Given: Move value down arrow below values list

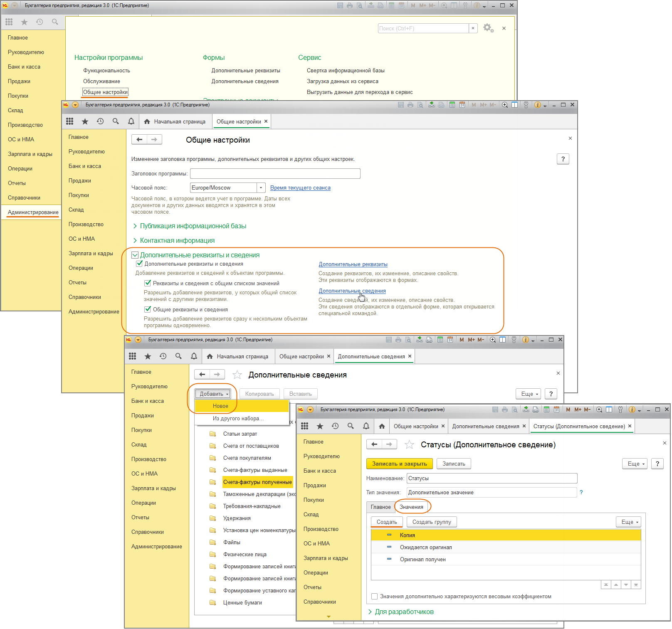Looking at the screenshot, I should click(x=626, y=585).
